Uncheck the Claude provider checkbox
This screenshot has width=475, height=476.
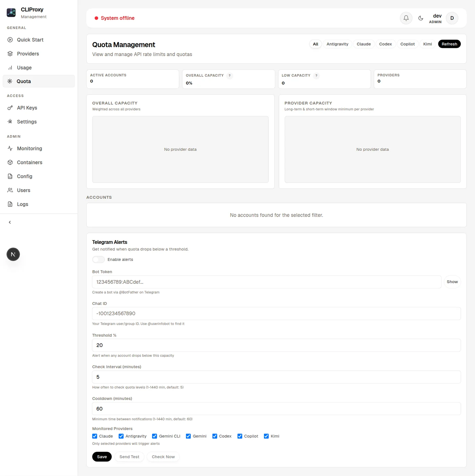pyautogui.click(x=95, y=436)
